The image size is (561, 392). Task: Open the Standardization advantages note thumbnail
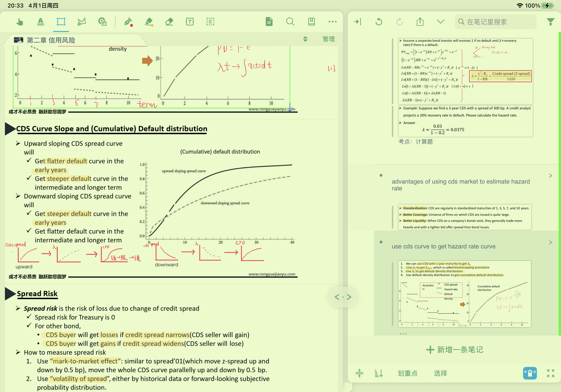point(465,217)
